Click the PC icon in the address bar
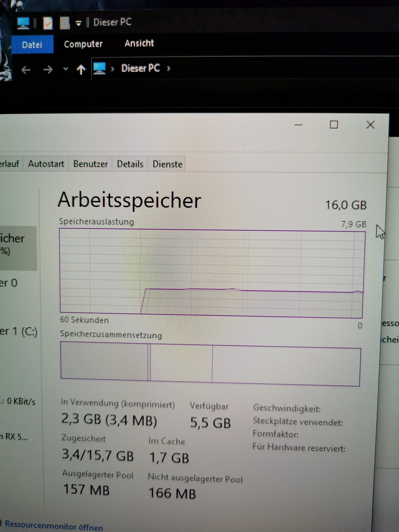399x532 pixels. [99, 68]
